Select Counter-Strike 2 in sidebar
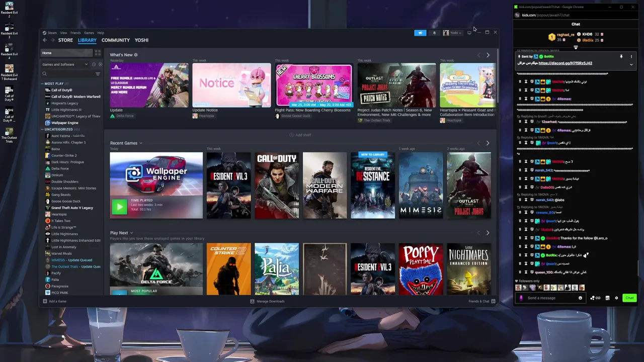This screenshot has width=644, height=362. click(x=64, y=155)
